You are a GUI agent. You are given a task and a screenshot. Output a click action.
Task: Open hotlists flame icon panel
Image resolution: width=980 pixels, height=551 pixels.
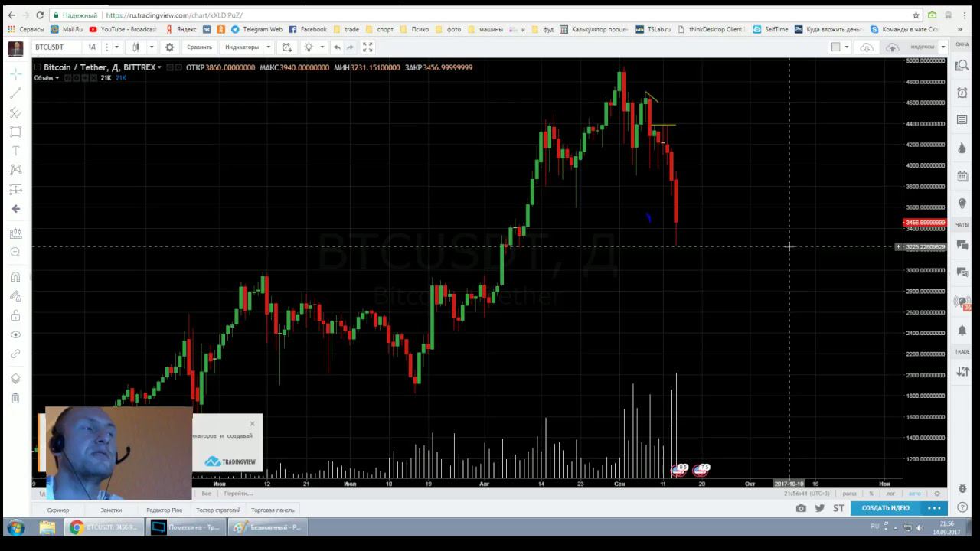click(x=962, y=148)
